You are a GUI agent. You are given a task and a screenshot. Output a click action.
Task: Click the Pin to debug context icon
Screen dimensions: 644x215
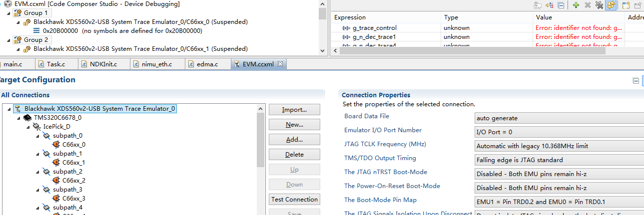click(638, 5)
